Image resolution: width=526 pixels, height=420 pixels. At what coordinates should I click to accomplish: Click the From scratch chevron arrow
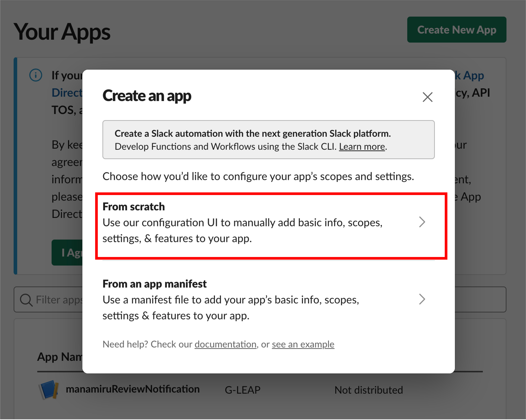422,222
